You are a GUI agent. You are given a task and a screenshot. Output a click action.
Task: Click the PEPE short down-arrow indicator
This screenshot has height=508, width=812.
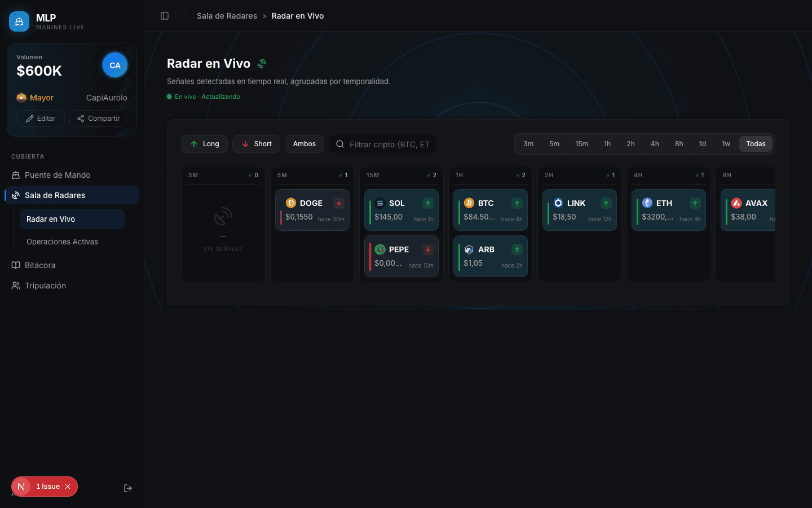point(428,249)
